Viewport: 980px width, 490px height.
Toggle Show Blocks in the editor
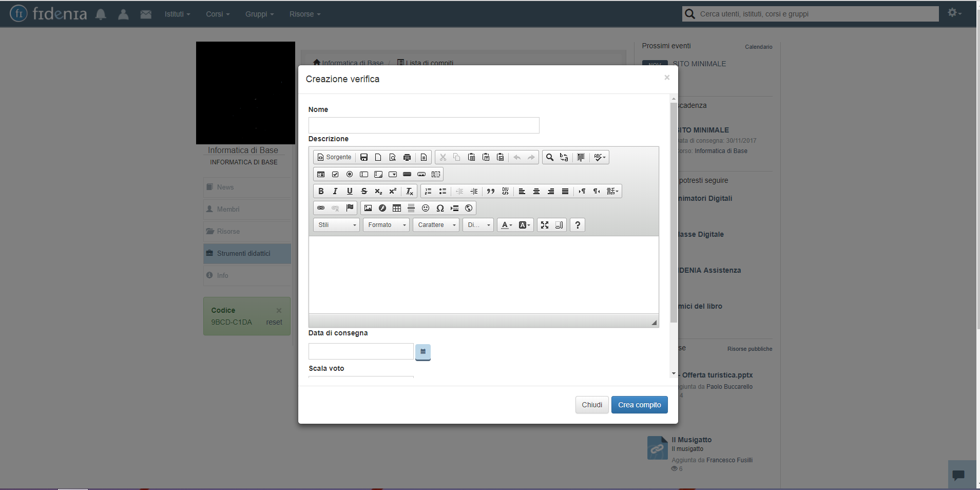pyautogui.click(x=559, y=225)
